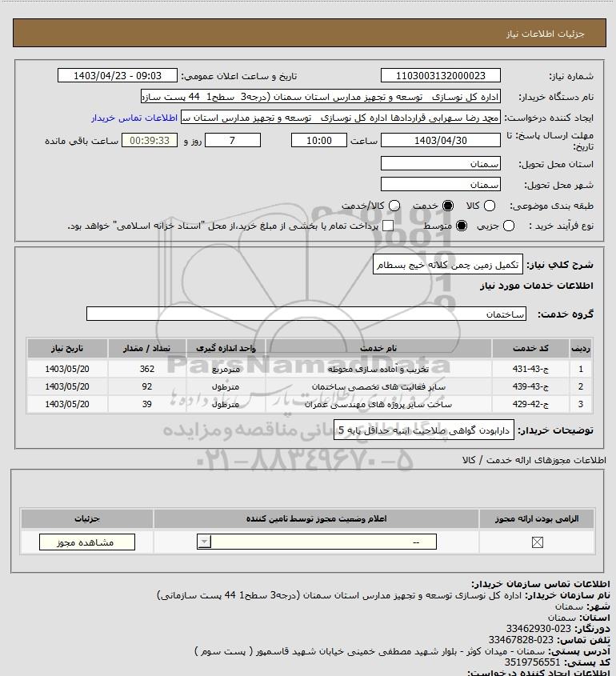Viewport: 616px width, 676px height.
Task: Open the license status dropdown arrow
Action: [x=204, y=542]
